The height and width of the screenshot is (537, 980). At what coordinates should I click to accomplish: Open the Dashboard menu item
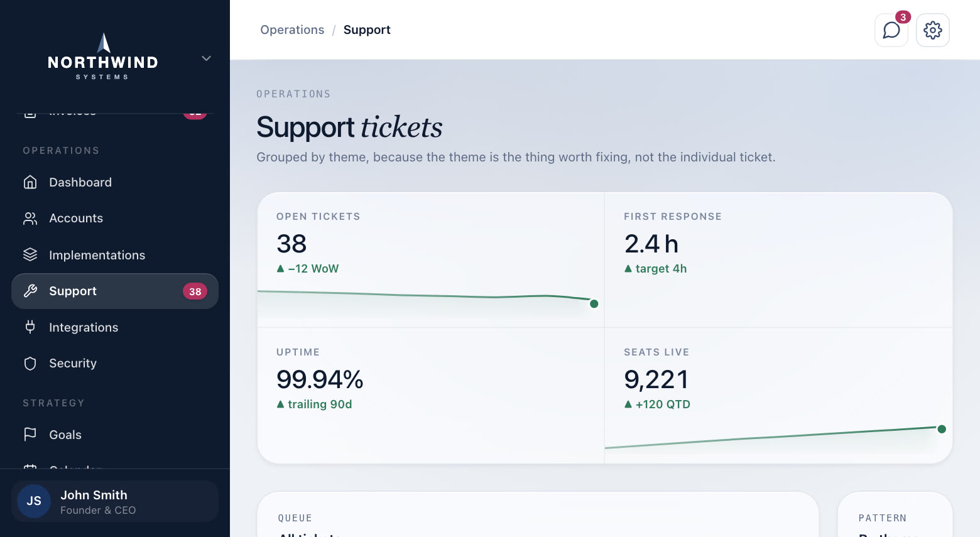click(x=115, y=182)
